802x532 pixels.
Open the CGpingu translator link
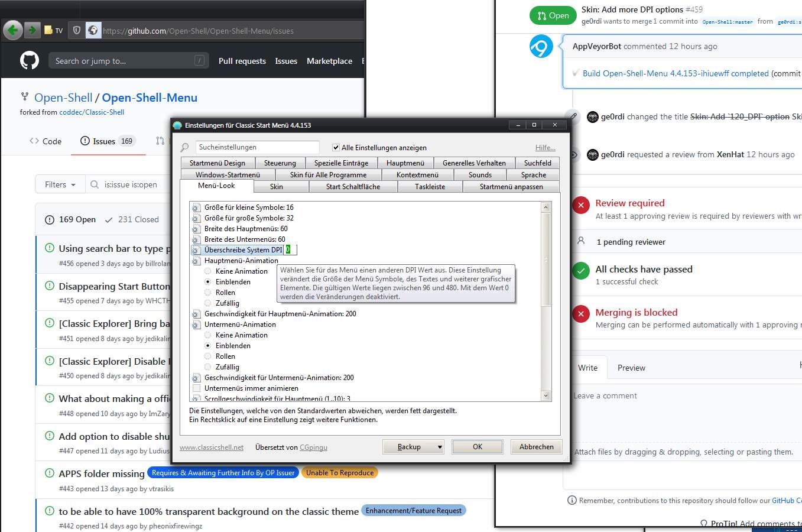point(313,447)
